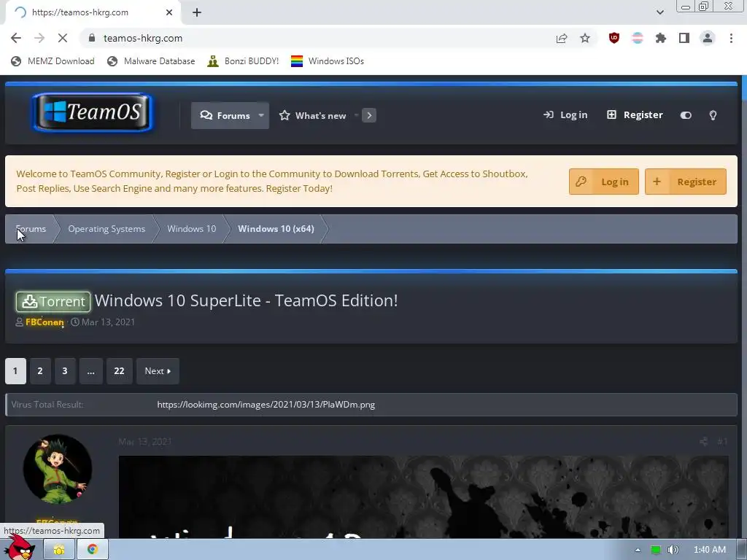The width and height of the screenshot is (747, 560).
Task: Open the Angry Birds start button
Action: pyautogui.click(x=19, y=548)
